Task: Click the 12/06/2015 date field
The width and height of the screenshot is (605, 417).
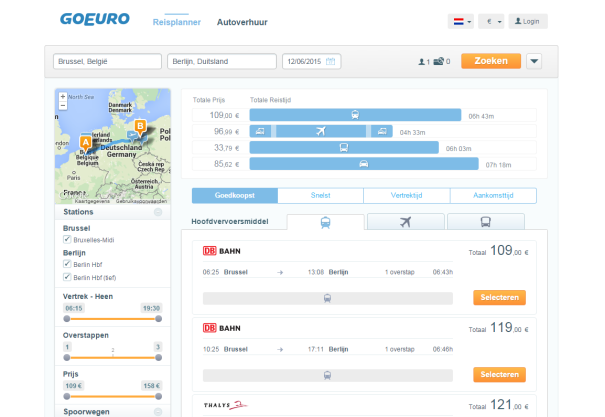Action: point(311,61)
